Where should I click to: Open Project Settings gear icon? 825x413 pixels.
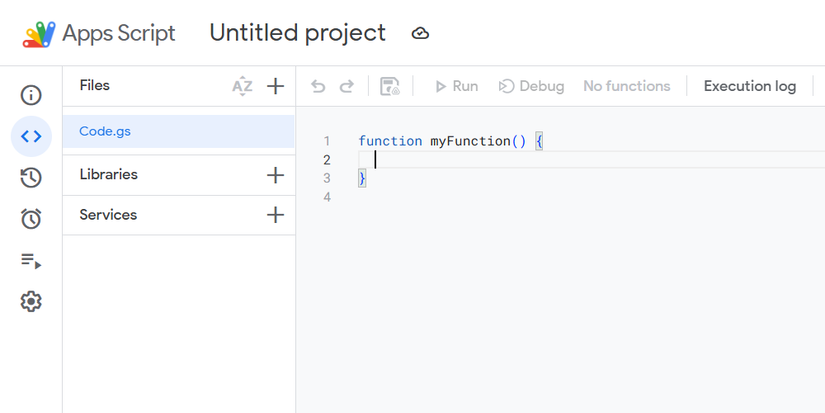(x=31, y=301)
